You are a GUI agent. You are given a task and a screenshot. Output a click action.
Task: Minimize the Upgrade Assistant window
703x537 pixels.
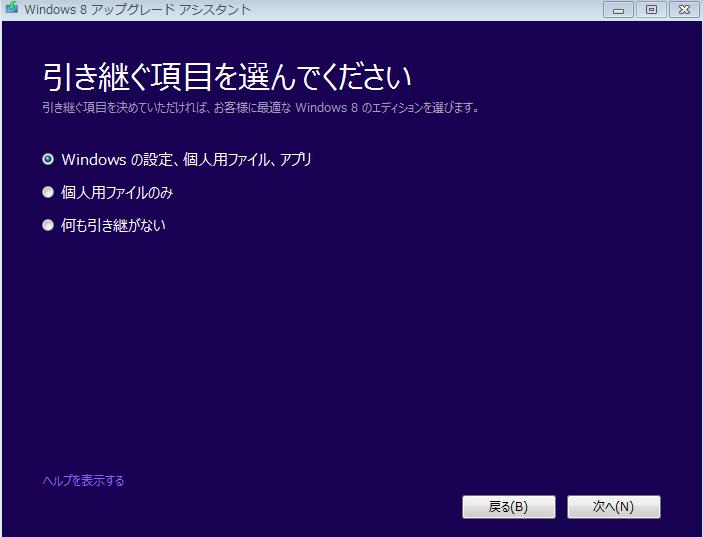pyautogui.click(x=618, y=9)
